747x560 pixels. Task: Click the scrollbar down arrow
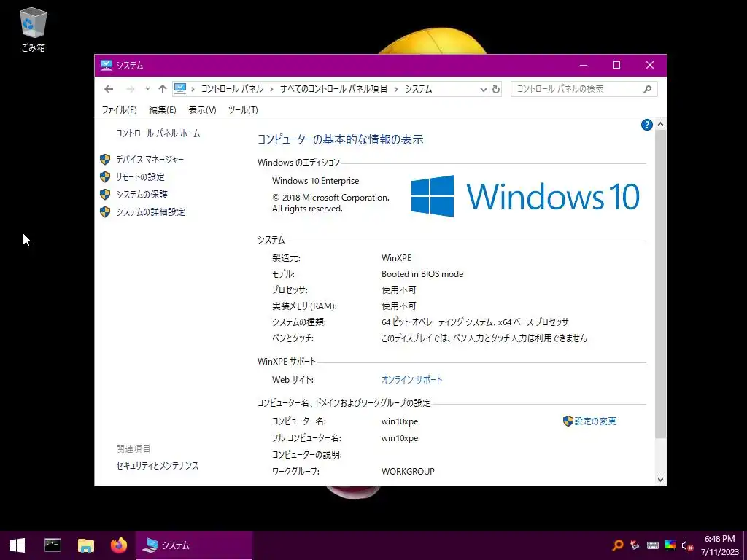[x=660, y=480]
